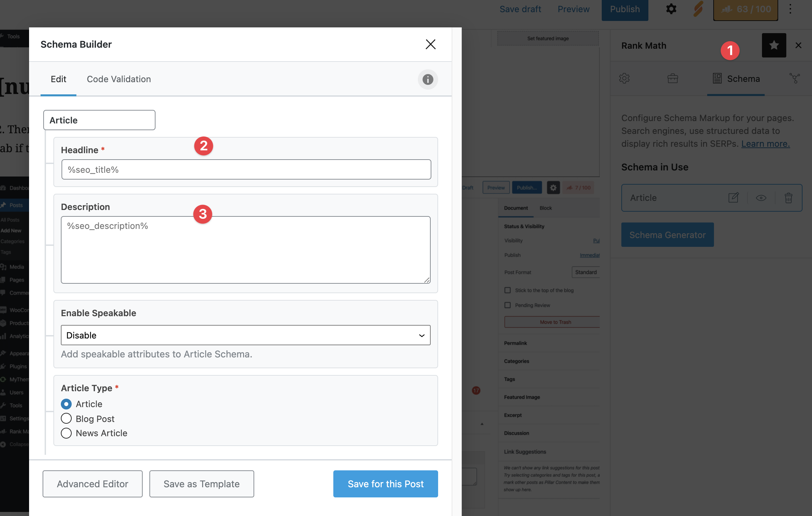This screenshot has height=516, width=812.
Task: Click the Schema Generator button
Action: click(668, 234)
